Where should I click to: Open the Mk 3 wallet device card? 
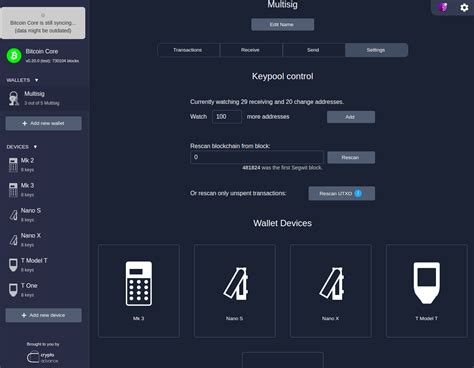(x=139, y=291)
